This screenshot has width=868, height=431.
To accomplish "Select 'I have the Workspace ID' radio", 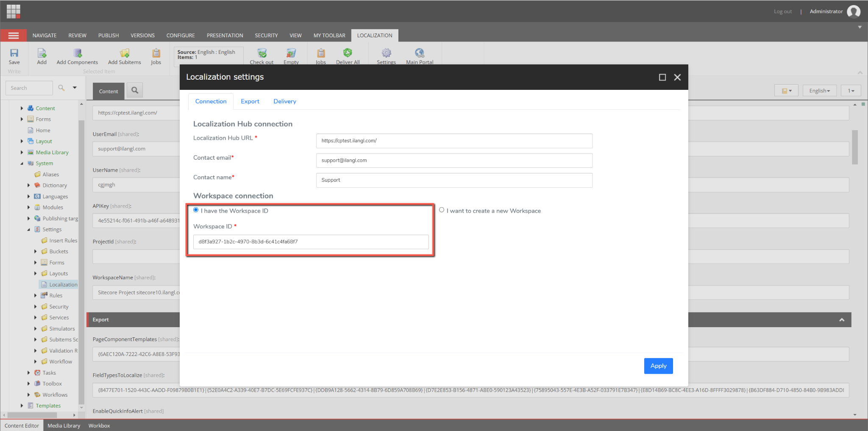I will [196, 210].
